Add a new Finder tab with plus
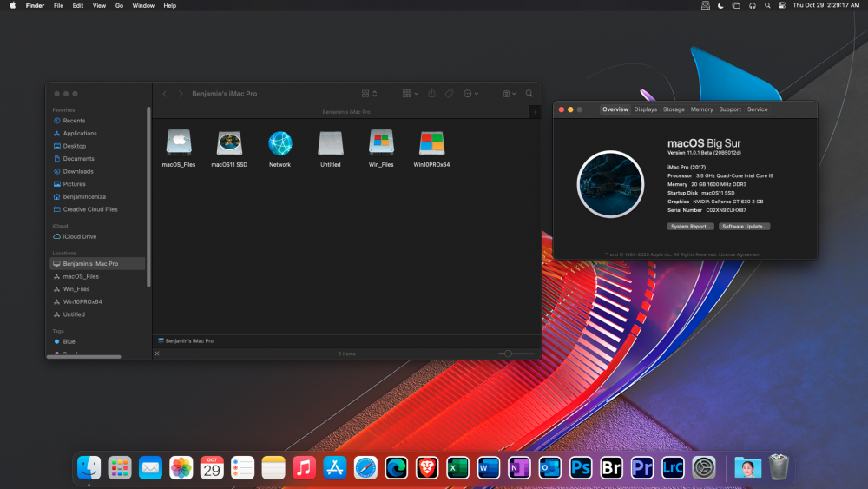The width and height of the screenshot is (868, 489). (x=535, y=112)
